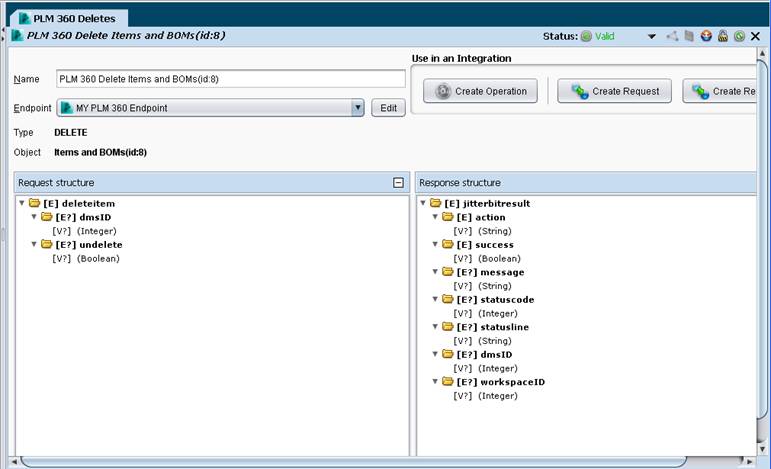
Task: Open the Endpoint dropdown list
Action: point(358,108)
